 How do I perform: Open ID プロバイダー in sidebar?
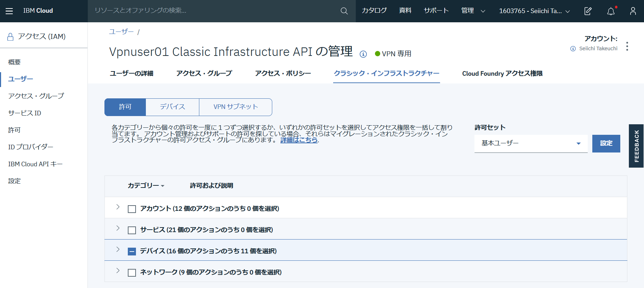tap(31, 147)
